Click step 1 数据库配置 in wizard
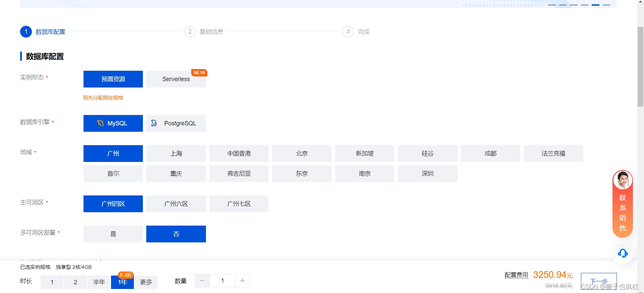This screenshot has width=644, height=293. (43, 32)
